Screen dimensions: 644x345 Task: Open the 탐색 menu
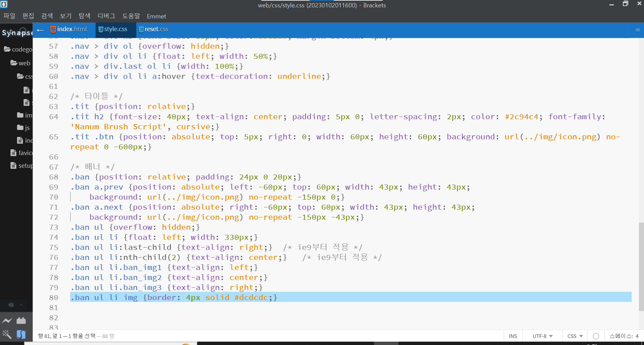click(85, 16)
